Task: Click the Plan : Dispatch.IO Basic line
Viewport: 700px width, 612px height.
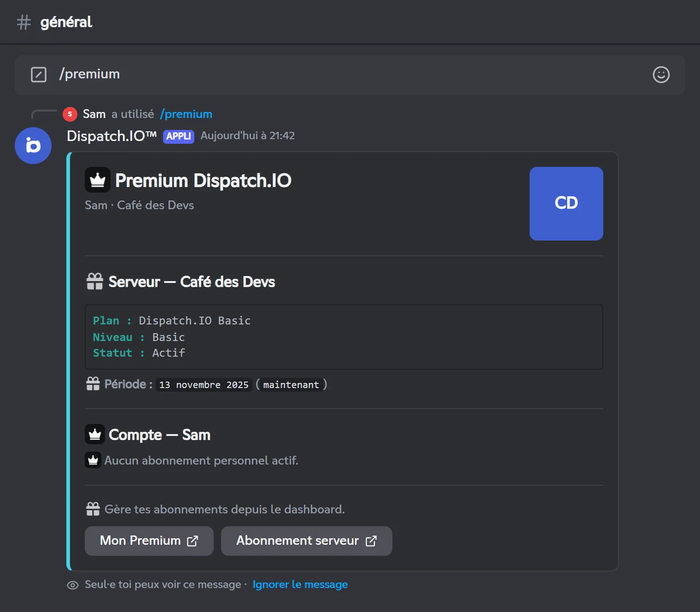Action: click(x=172, y=321)
